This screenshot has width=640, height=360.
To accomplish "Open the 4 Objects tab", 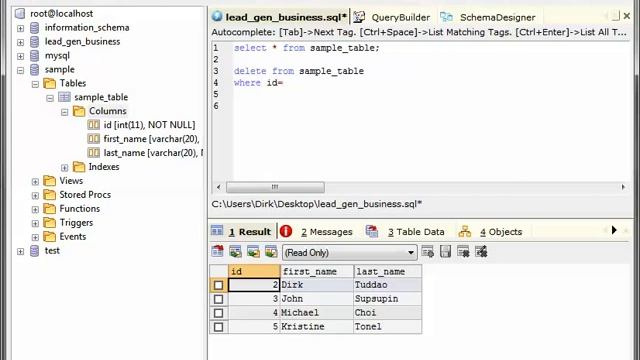I will pos(491,231).
